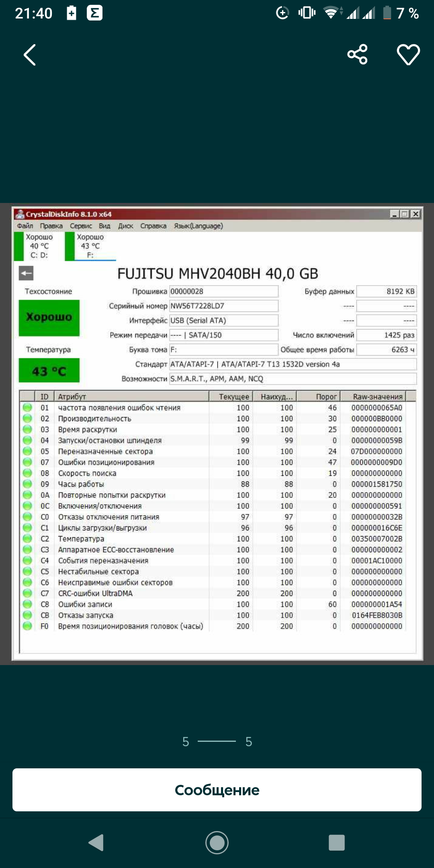Select the F: disk tab

pyautogui.click(x=90, y=246)
